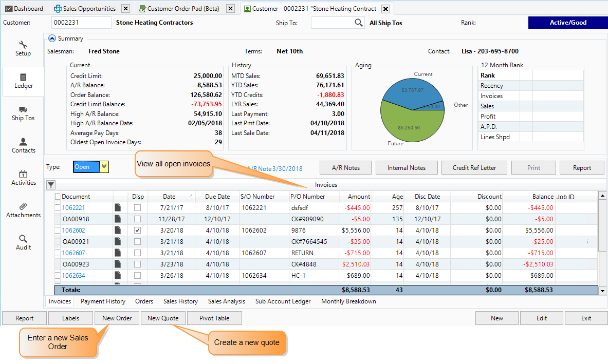View the Contacts sidebar icon
The height and width of the screenshot is (364, 608).
pyautogui.click(x=23, y=145)
